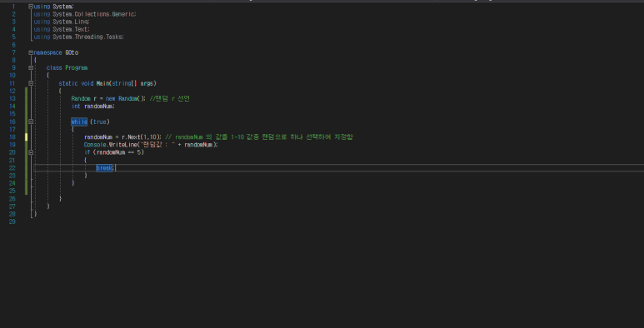Click the 'Main' method name

pos(102,83)
